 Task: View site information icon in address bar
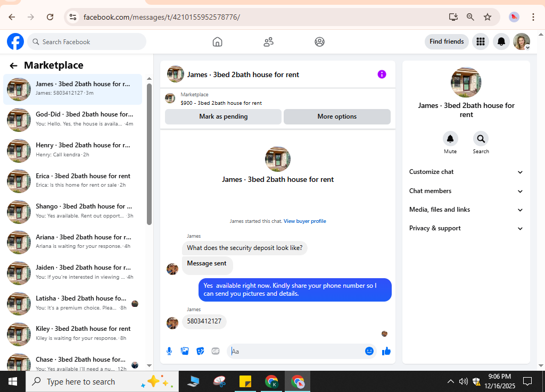pyautogui.click(x=72, y=17)
